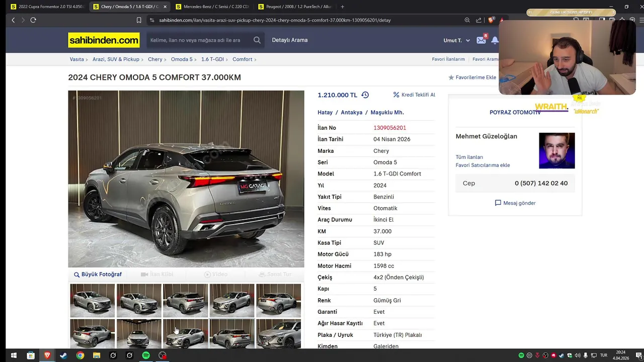Click the Hatay location link
Screen dimensions: 644x362
325,113
